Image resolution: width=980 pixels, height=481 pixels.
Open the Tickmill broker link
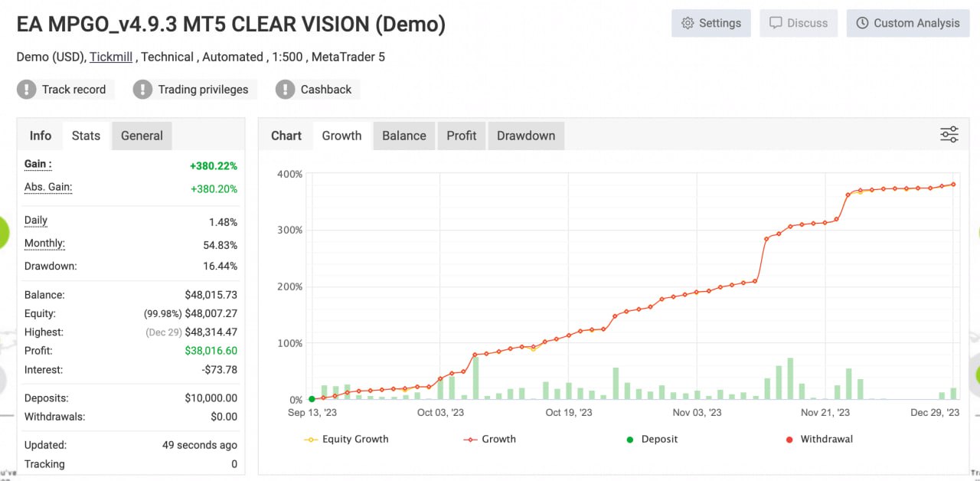click(x=113, y=57)
